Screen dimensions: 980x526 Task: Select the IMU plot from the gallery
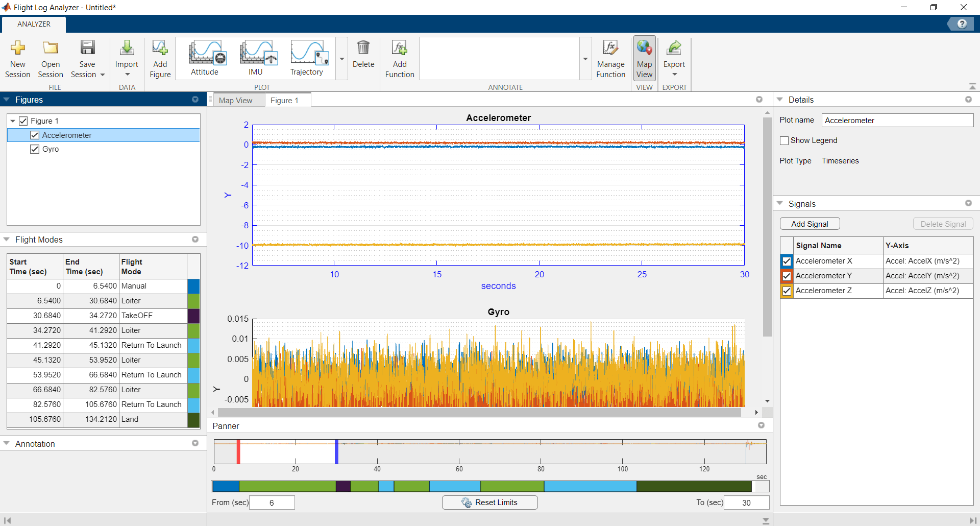(256, 56)
